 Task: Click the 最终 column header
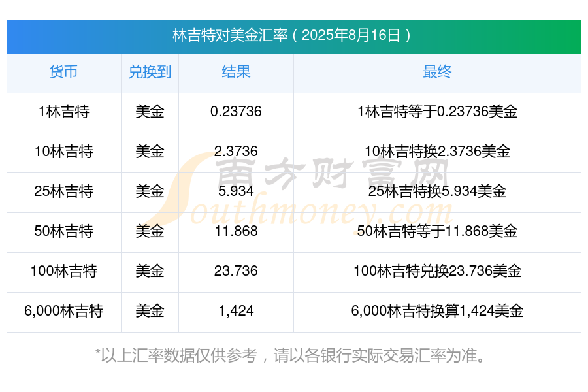point(437,72)
